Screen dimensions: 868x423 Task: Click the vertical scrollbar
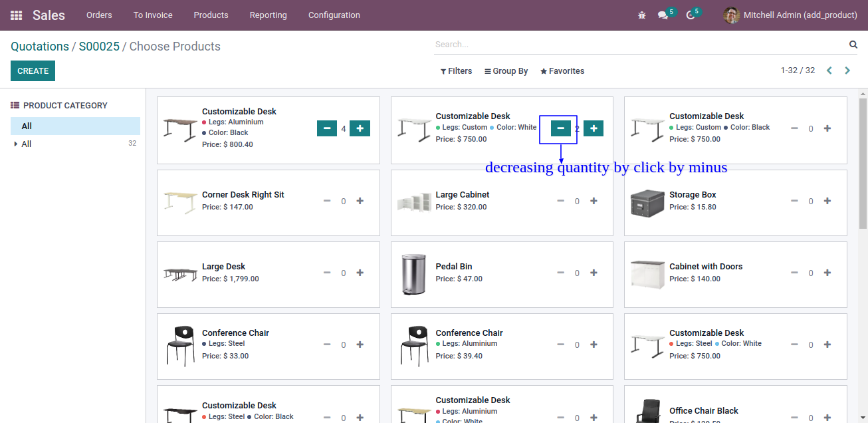coord(863,163)
